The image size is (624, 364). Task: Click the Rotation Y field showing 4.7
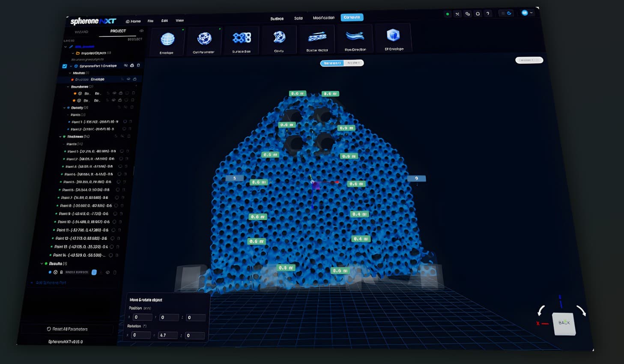point(167,335)
